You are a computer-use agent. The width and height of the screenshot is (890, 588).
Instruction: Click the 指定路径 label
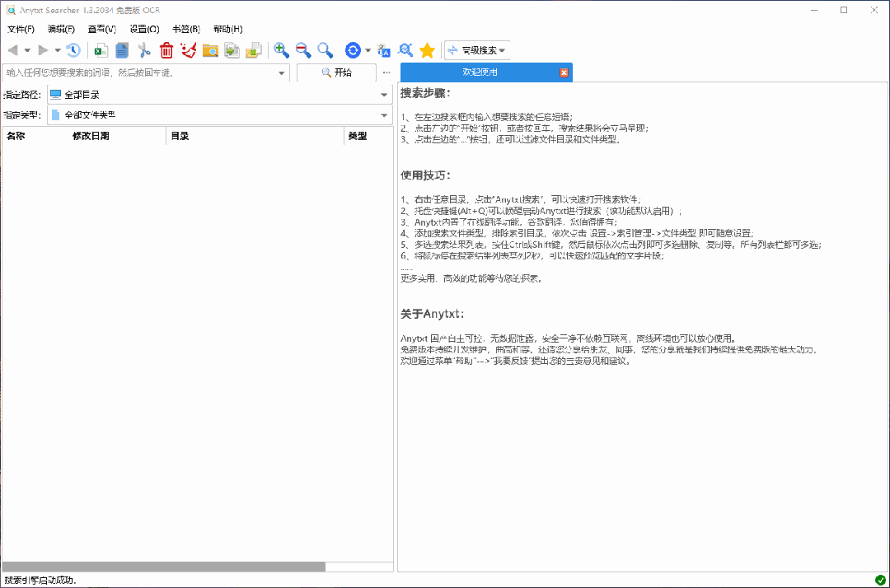click(21, 95)
